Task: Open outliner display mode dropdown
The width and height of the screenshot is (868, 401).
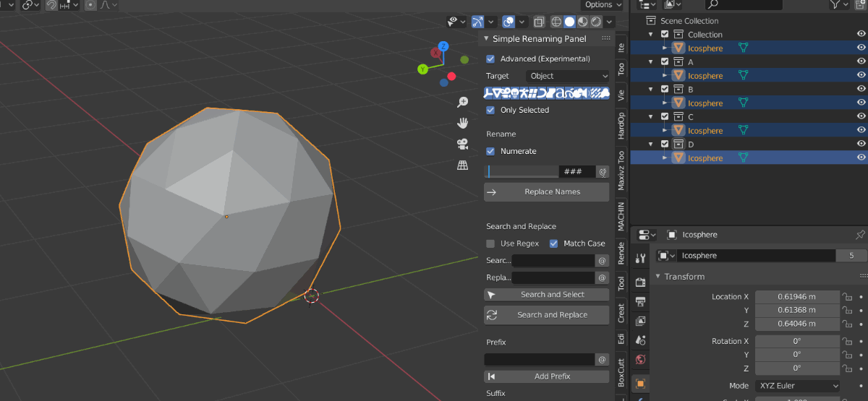Action: [647, 5]
